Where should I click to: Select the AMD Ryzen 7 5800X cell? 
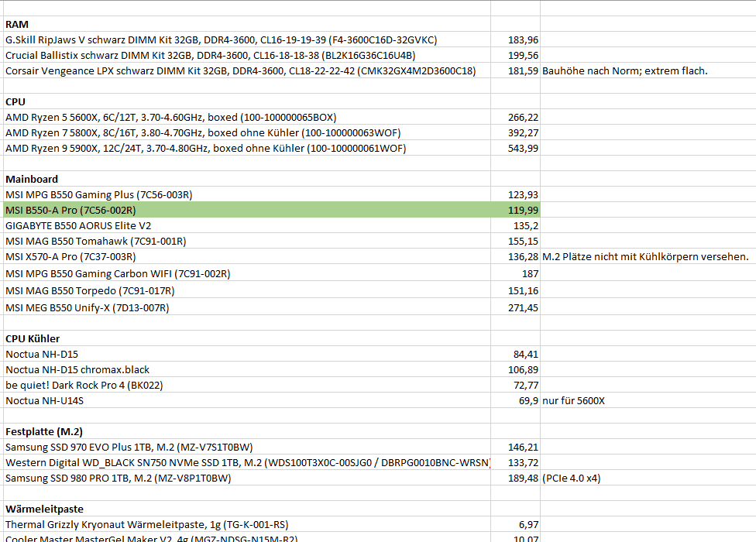(x=247, y=132)
